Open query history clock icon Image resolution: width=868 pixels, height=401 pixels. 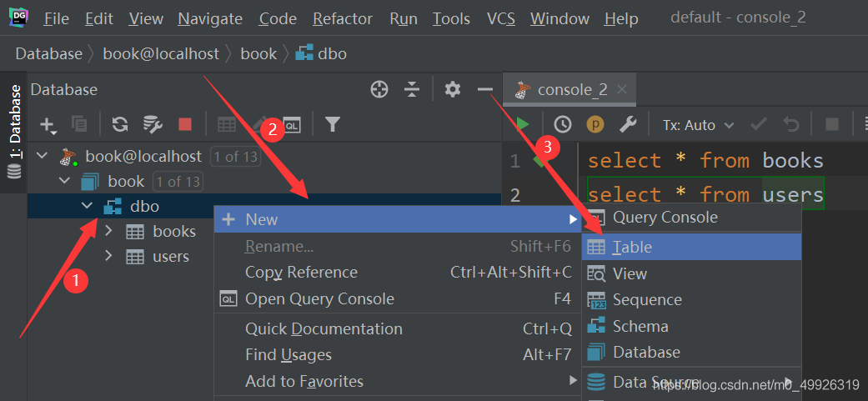click(563, 125)
